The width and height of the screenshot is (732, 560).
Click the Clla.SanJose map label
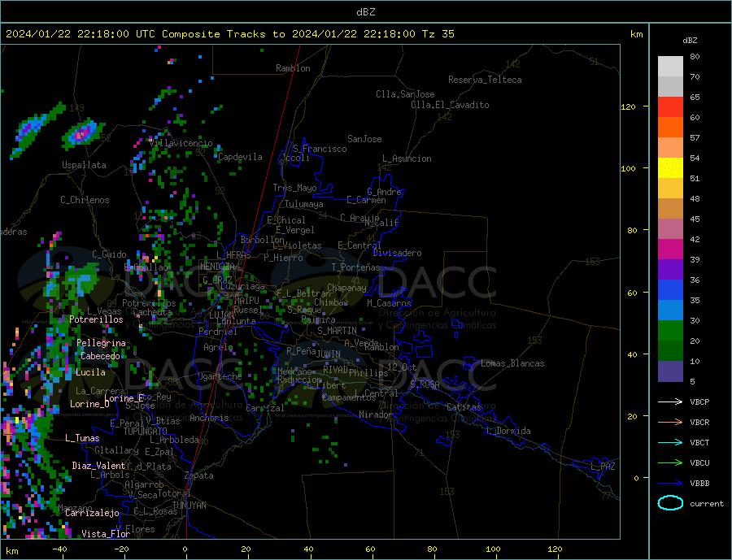[x=405, y=94]
